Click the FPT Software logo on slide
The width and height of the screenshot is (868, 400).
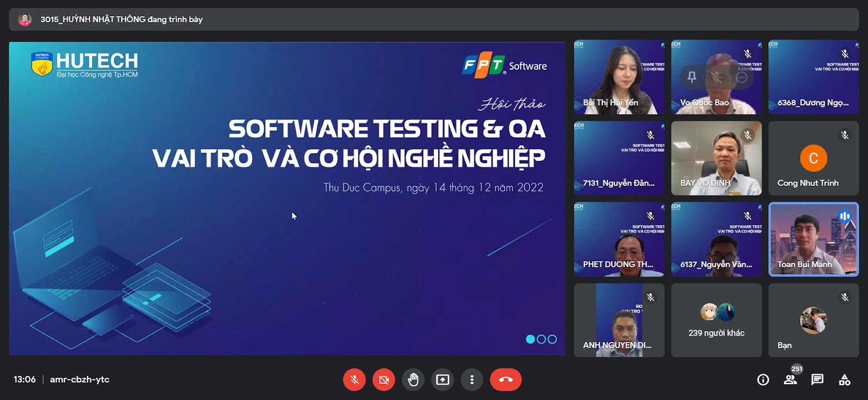pos(505,65)
